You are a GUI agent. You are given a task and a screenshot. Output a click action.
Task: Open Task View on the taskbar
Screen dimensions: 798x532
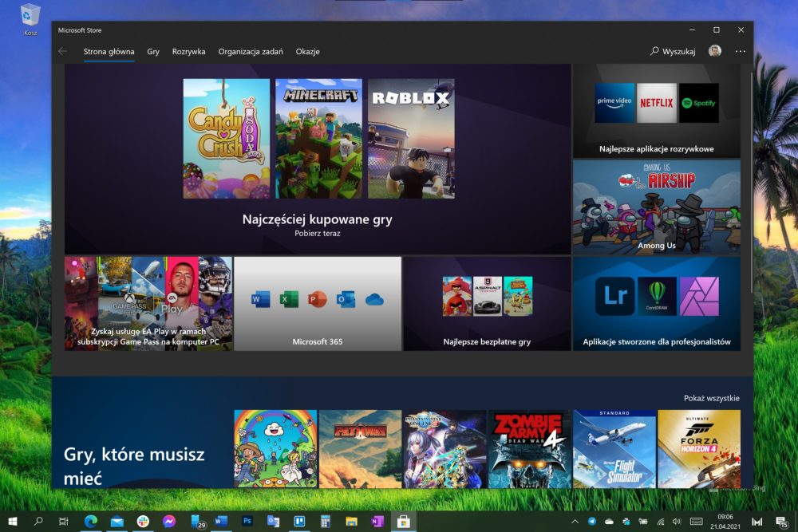coord(64,522)
